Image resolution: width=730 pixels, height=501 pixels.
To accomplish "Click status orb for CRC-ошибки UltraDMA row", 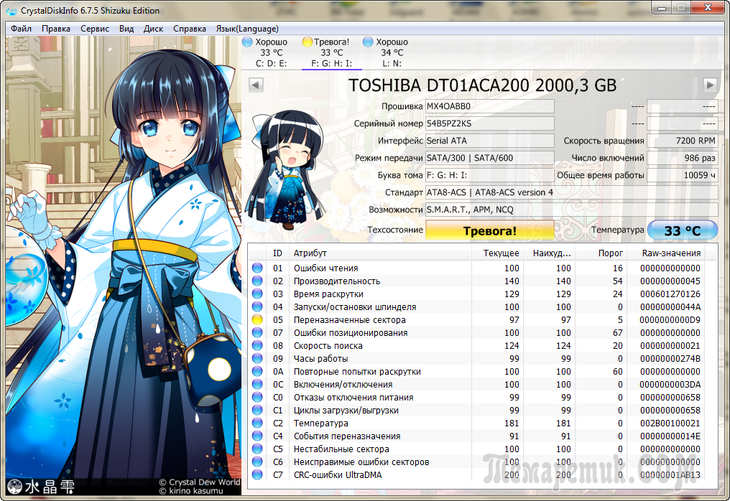I will 257,475.
